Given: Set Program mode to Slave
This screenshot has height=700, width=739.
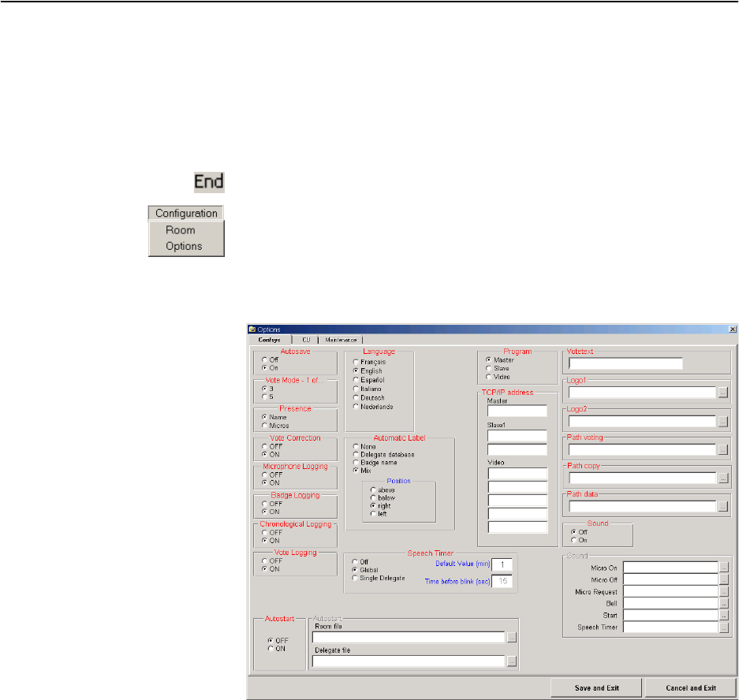Looking at the screenshot, I should (x=488, y=368).
